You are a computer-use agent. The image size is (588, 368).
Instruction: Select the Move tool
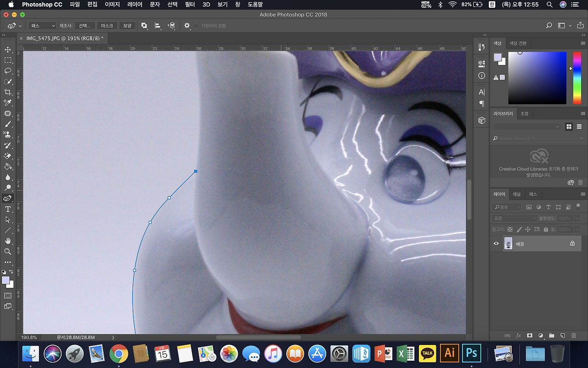pyautogui.click(x=8, y=50)
